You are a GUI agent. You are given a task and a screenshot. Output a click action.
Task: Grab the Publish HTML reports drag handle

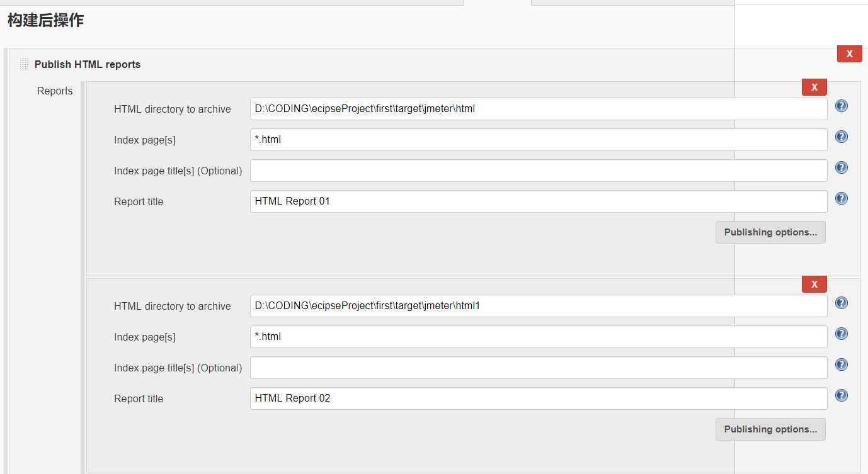click(x=24, y=64)
